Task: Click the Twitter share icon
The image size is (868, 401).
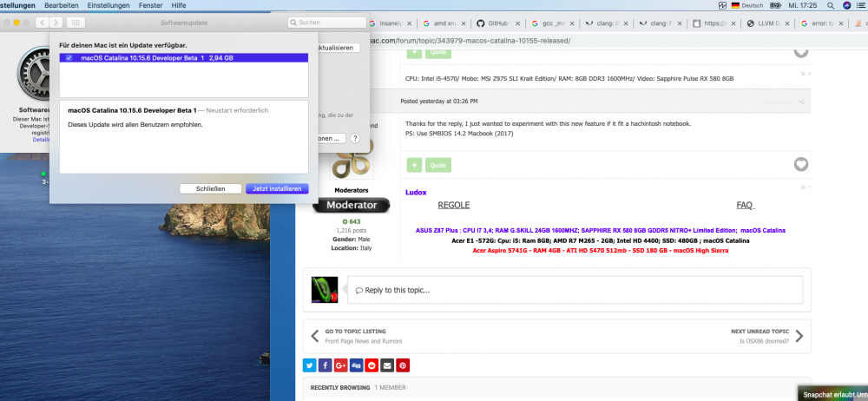Action: pos(310,365)
